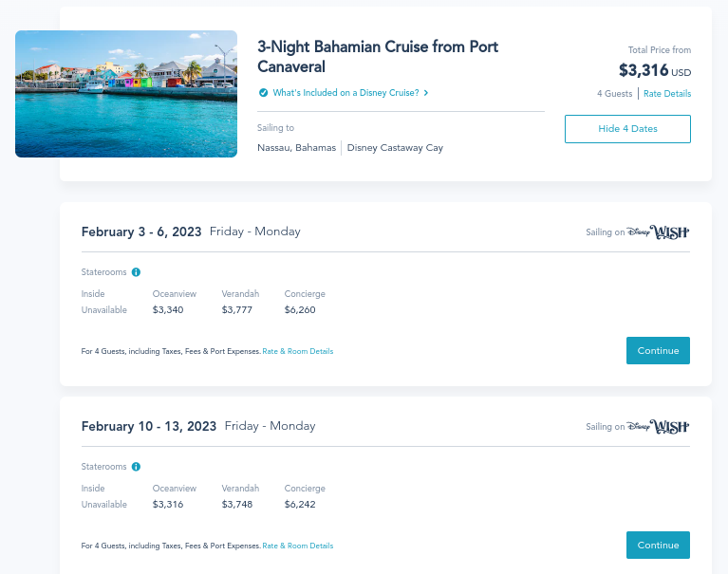The height and width of the screenshot is (574, 728).
Task: Click Disney Wish logo on February 10 sailing
Action: 658,426
